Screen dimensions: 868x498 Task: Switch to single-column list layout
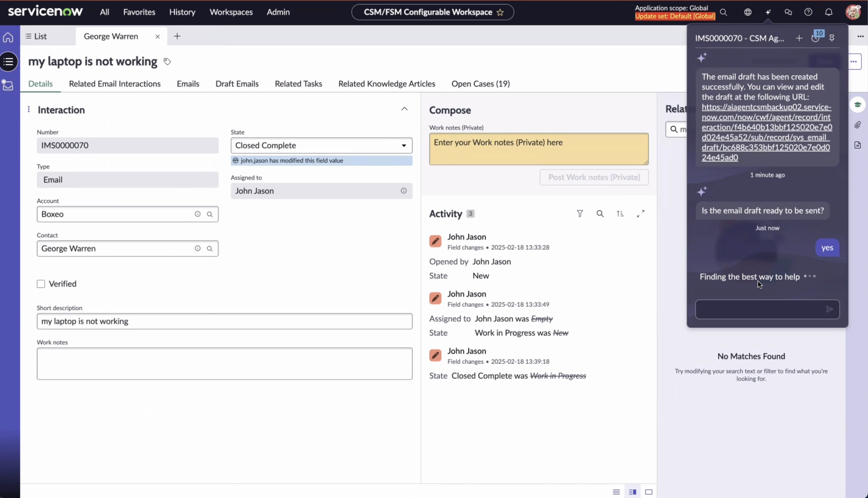(x=616, y=492)
